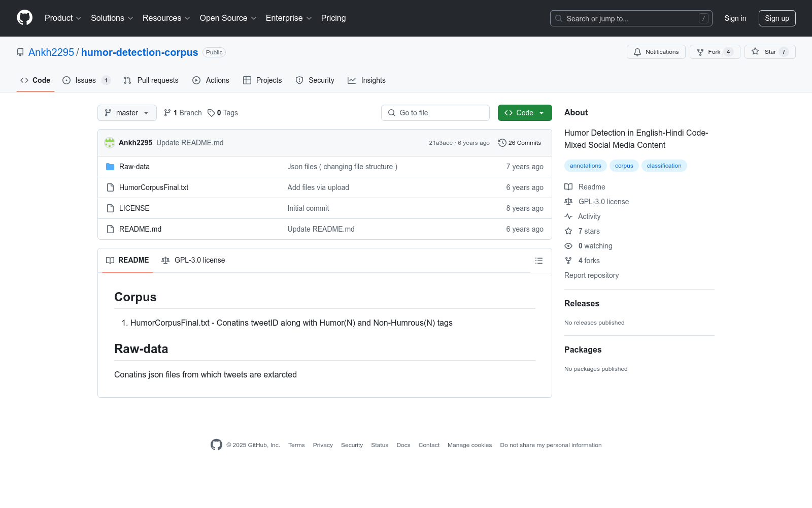Open the classification topic tag
The width and height of the screenshot is (812, 508).
pos(664,166)
